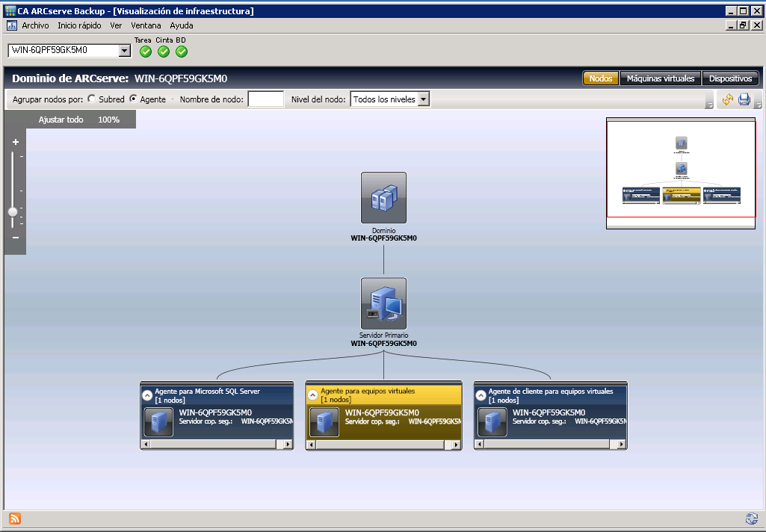Open the Nivel del nodo dropdown
The height and width of the screenshot is (532, 766).
click(x=424, y=99)
